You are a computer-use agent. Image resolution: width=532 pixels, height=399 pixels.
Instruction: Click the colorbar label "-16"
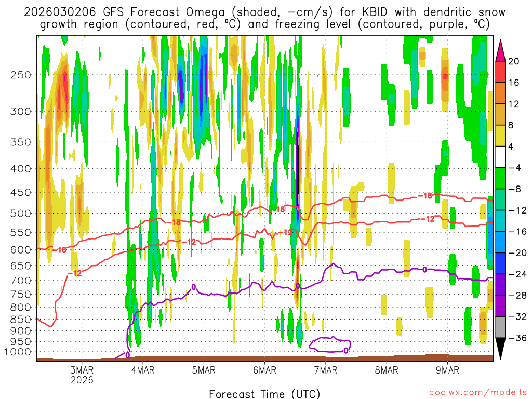[x=517, y=231]
